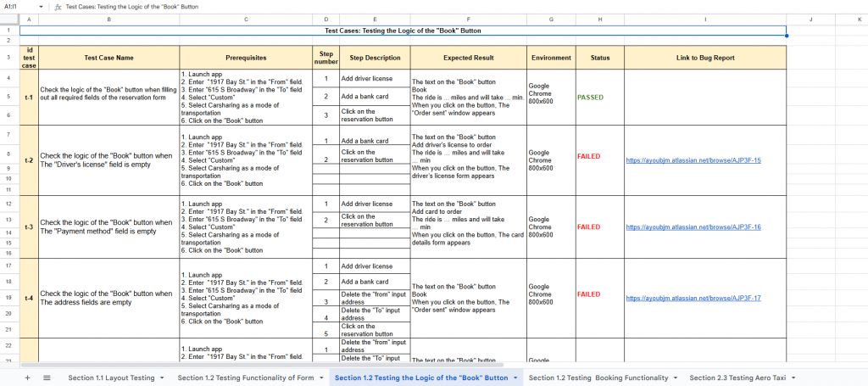Image resolution: width=868 pixels, height=386 pixels.
Task: Click the fx function icon in formula bar
Action: coord(58,6)
